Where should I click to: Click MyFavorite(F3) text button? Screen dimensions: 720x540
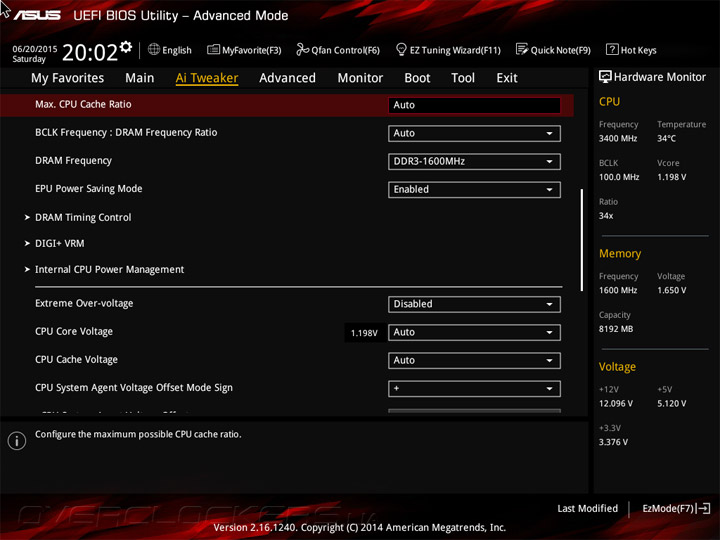252,50
